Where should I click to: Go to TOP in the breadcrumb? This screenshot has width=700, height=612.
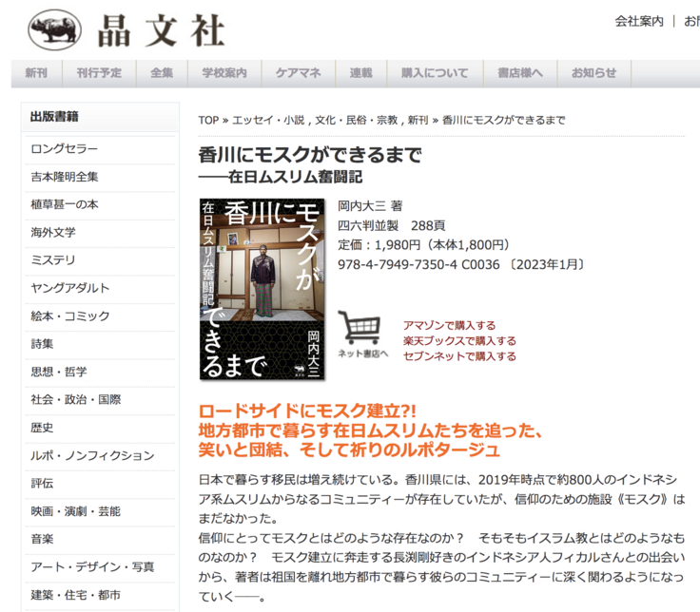click(208, 121)
